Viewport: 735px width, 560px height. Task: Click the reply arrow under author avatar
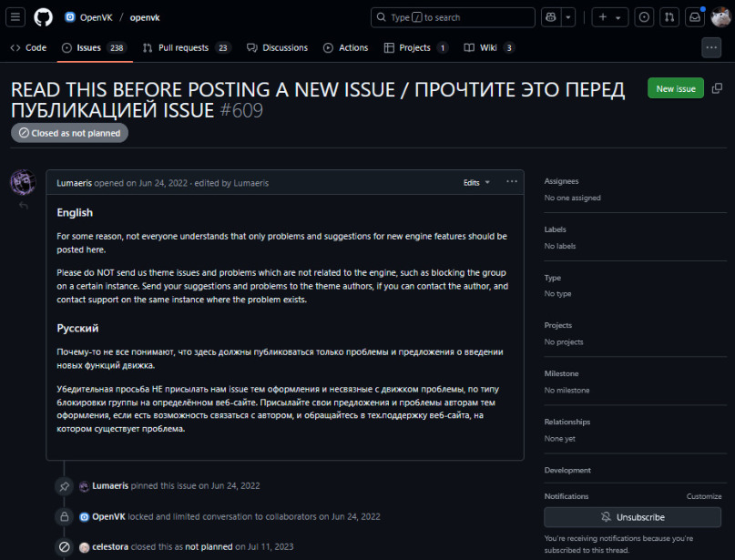pyautogui.click(x=24, y=206)
